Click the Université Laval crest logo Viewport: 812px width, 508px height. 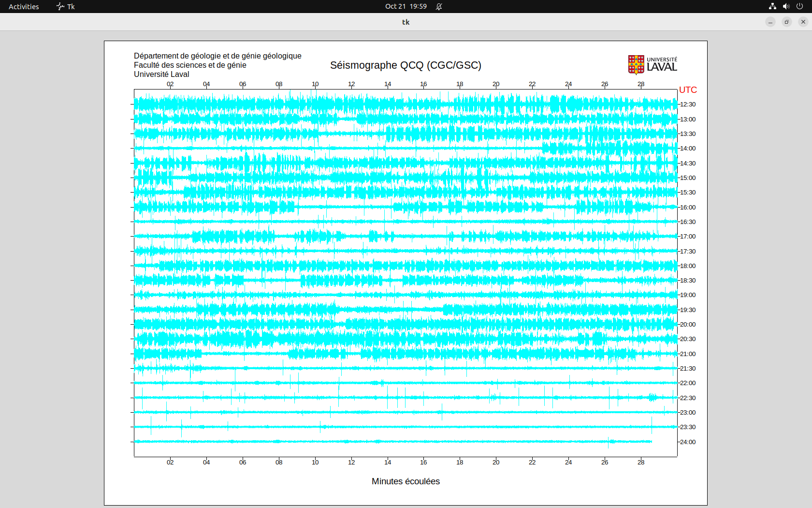636,65
